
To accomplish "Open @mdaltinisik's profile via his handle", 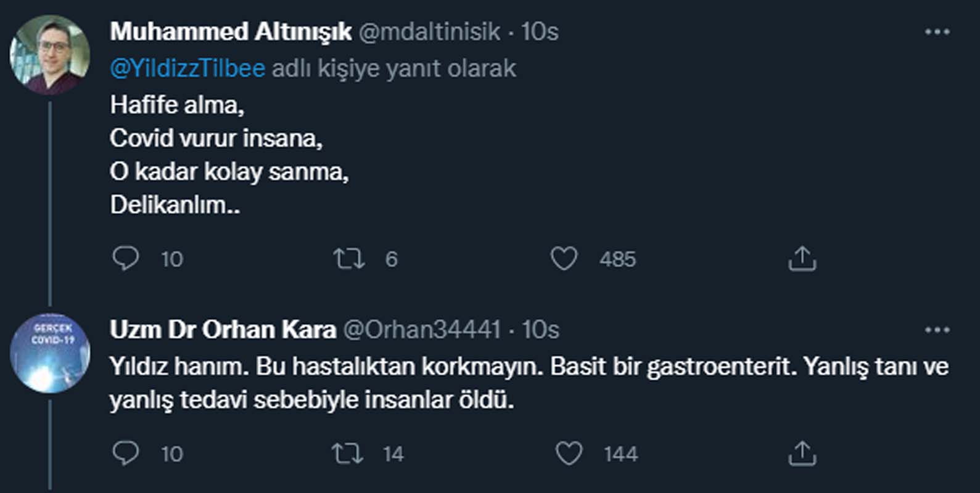I will click(x=429, y=33).
